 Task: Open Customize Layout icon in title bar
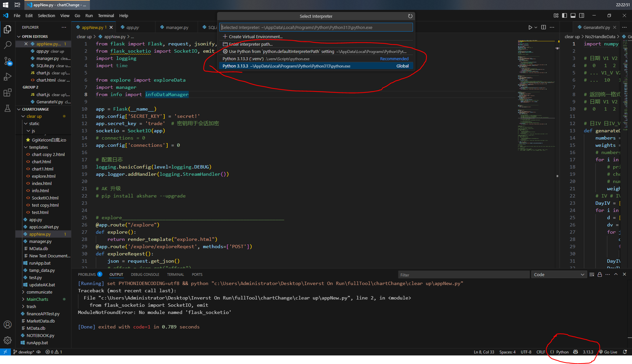tap(556, 15)
